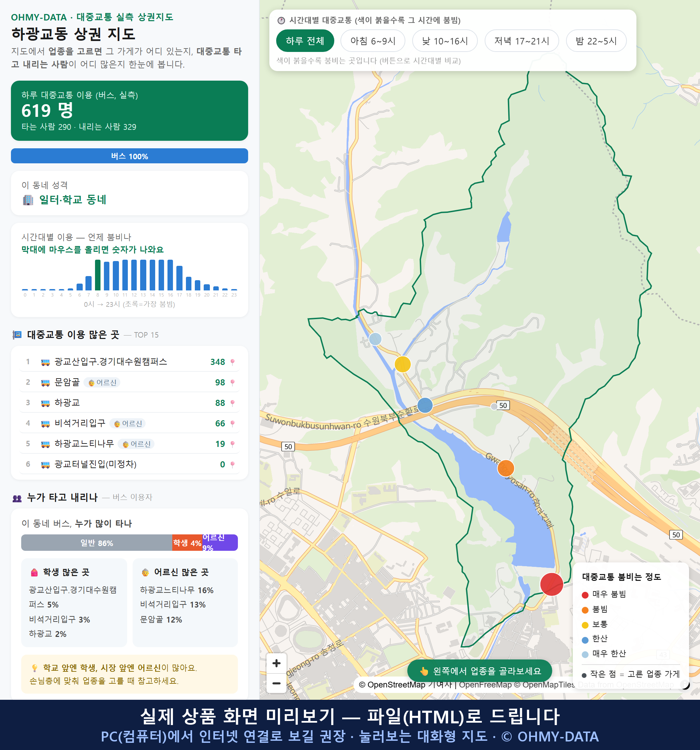Click the 문암골 12% entry under 어르신 많은 곳

click(161, 619)
